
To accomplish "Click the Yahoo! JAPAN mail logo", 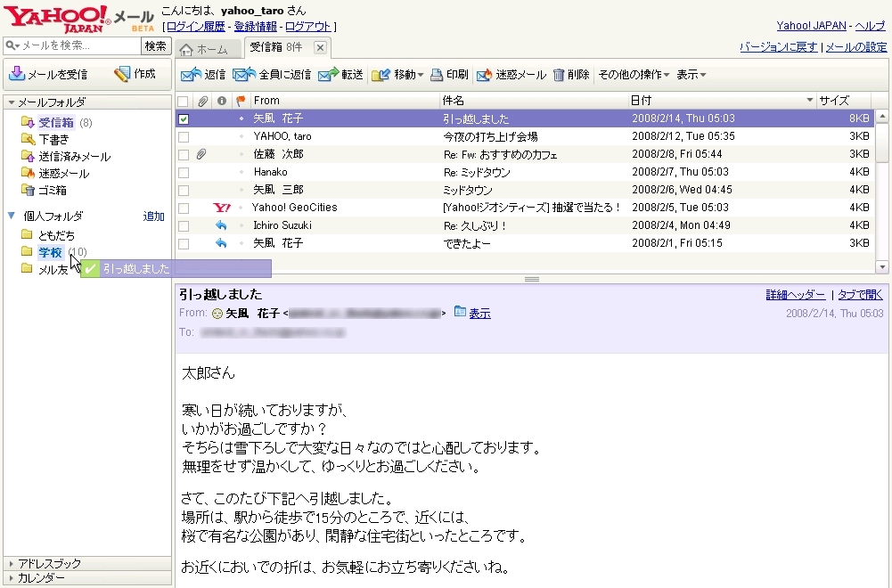I will pos(78,19).
